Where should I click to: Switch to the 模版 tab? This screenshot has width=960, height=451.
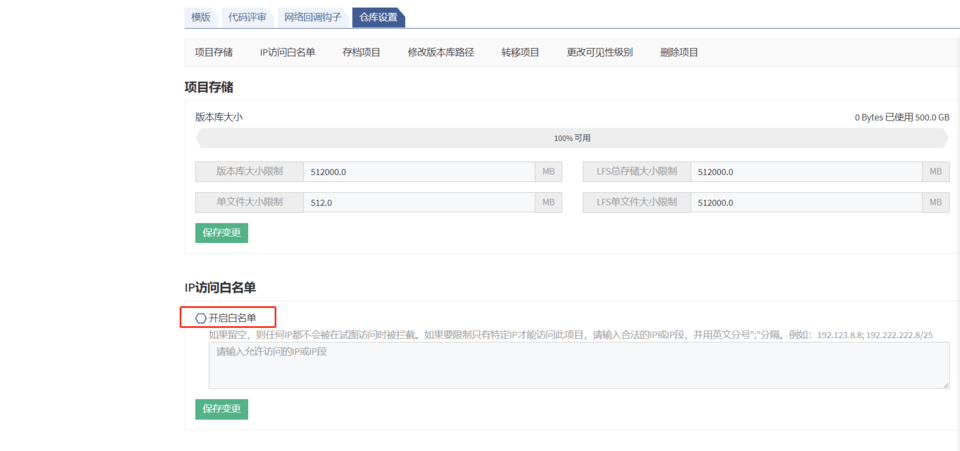[x=201, y=17]
